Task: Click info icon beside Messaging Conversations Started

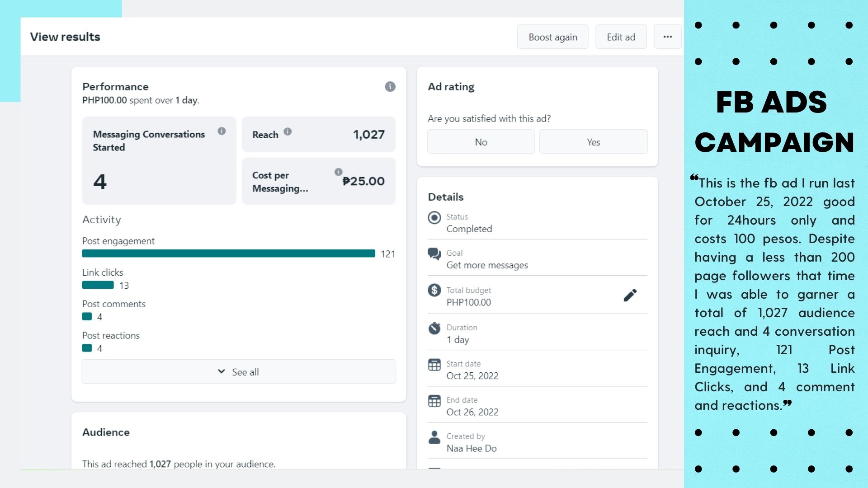Action: pos(222,131)
